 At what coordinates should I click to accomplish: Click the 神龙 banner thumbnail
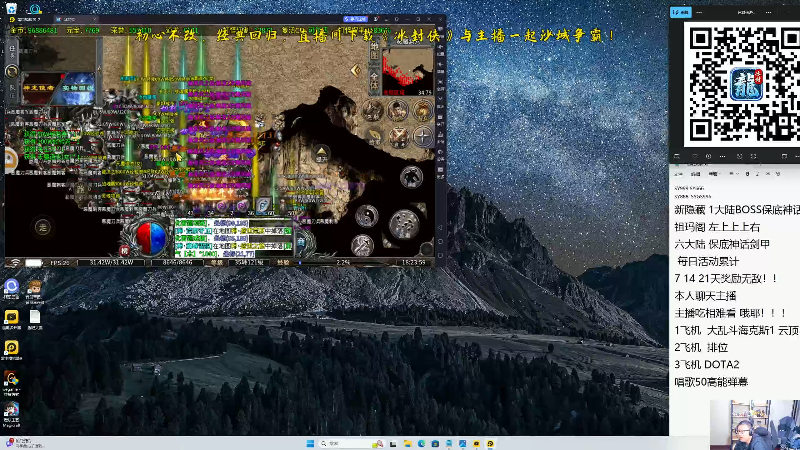(40, 88)
